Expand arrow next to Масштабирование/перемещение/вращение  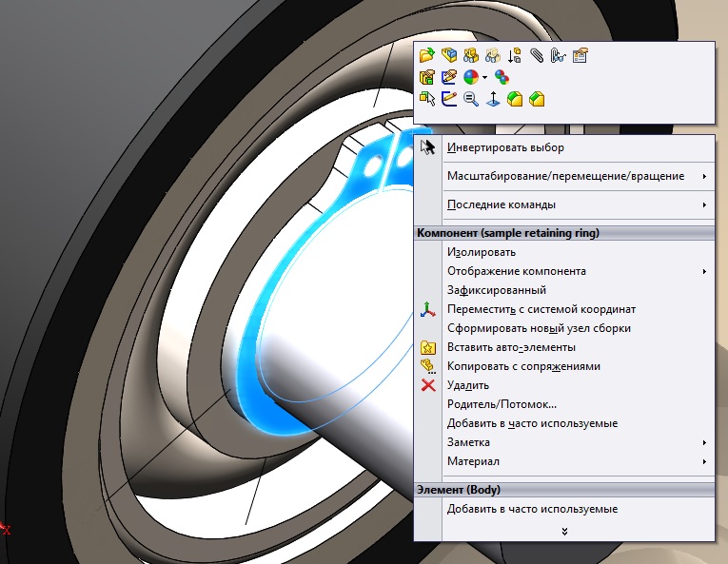[x=704, y=176]
